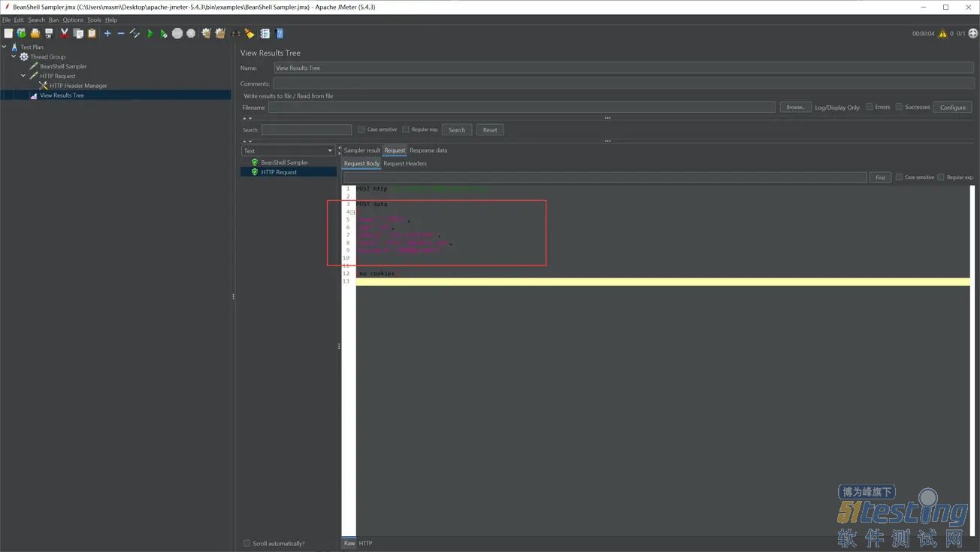Click the Copy toolbar icon

[x=78, y=33]
